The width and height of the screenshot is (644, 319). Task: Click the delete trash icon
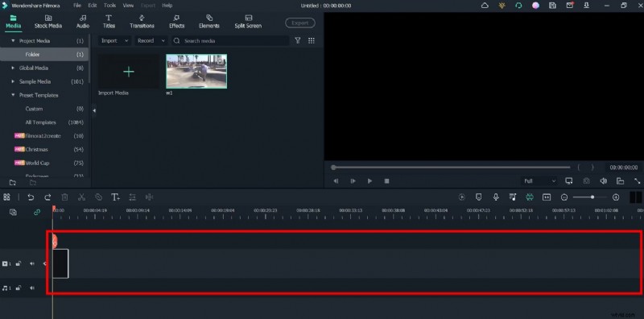(64, 197)
